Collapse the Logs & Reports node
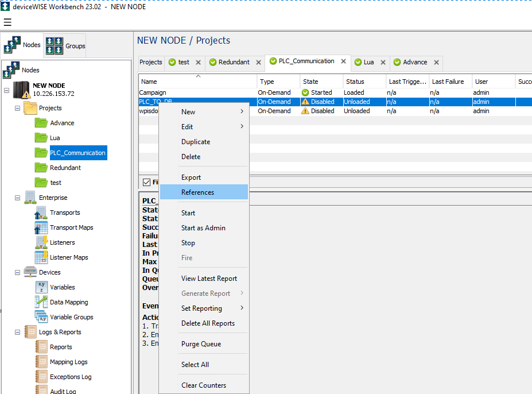 click(17, 332)
